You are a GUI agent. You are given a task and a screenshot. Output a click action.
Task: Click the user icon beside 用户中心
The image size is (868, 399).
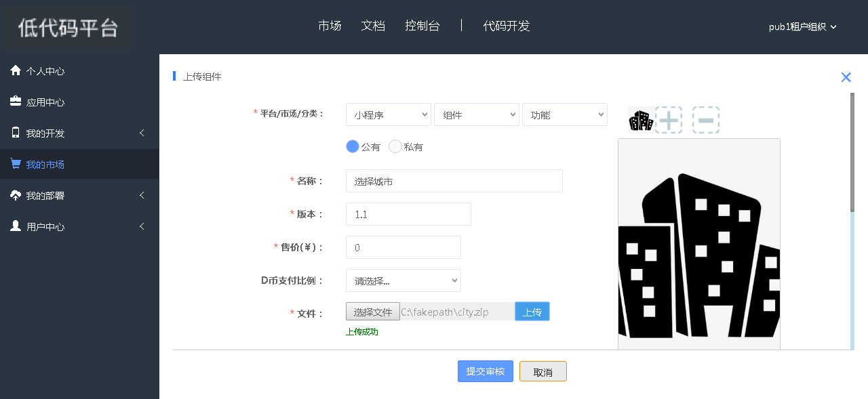click(16, 226)
